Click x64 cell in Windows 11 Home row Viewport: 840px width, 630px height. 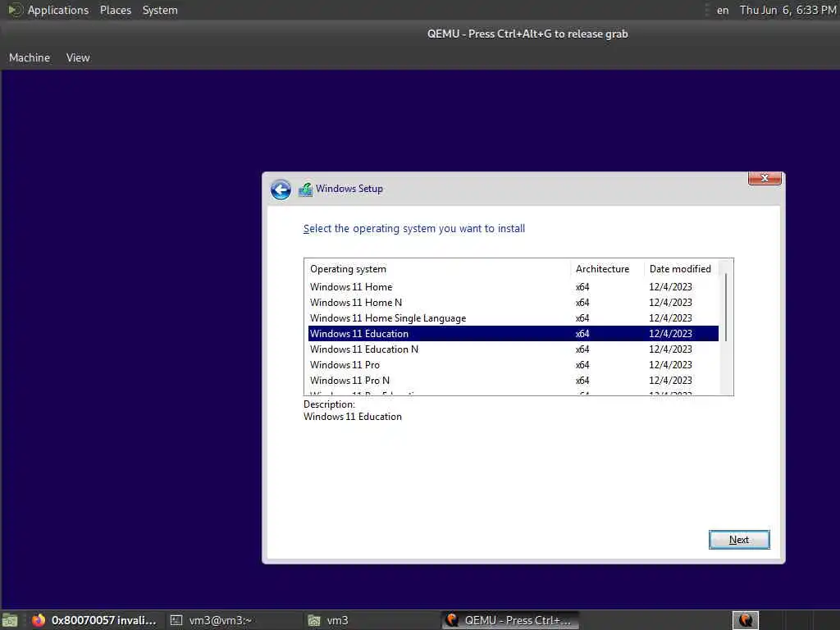(582, 287)
